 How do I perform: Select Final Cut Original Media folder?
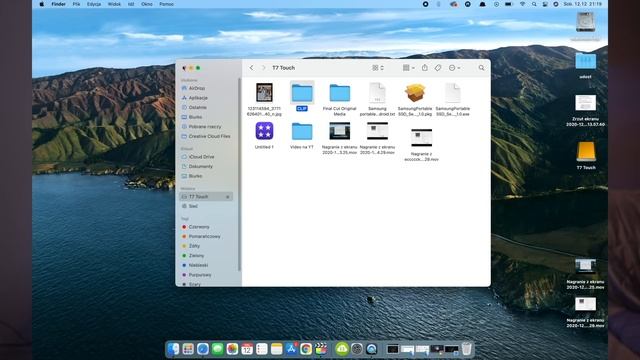[x=340, y=93]
